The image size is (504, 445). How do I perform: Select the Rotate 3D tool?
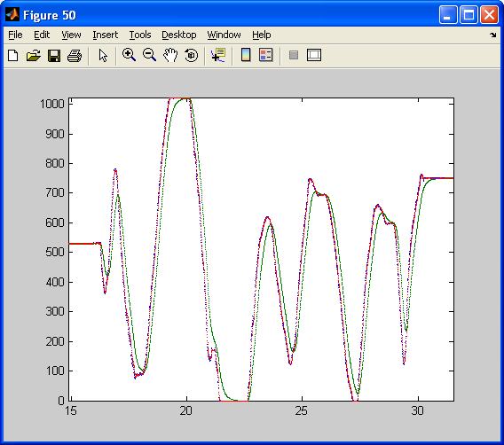192,55
